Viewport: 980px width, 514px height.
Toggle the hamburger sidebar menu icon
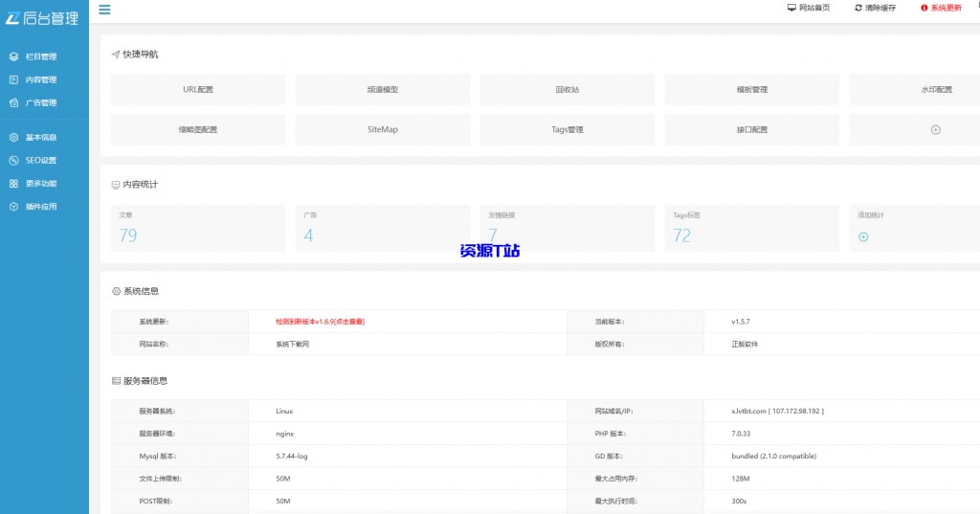click(104, 10)
